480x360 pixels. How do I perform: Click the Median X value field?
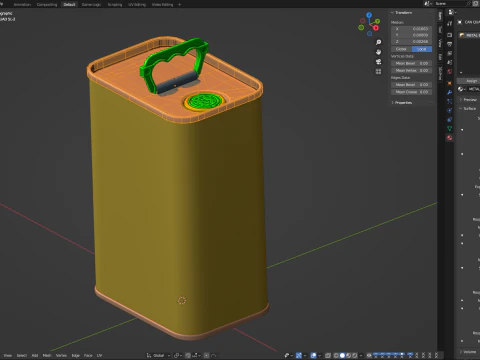pyautogui.click(x=411, y=29)
